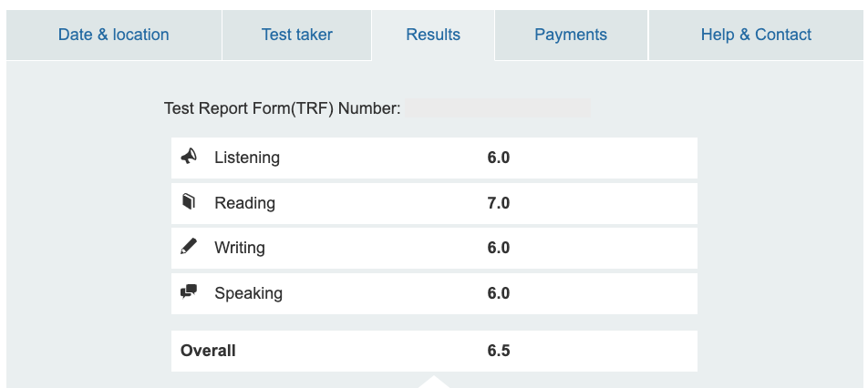This screenshot has height=388, width=868.
Task: Select the Listening row label
Action: [247, 158]
